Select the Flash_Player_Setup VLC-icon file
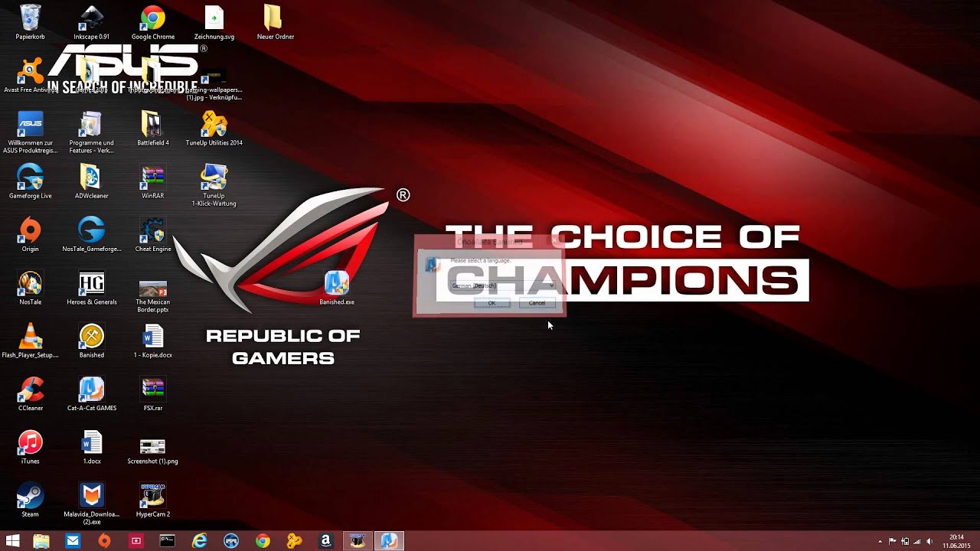Screen dimensions: 980x551 coord(31,341)
